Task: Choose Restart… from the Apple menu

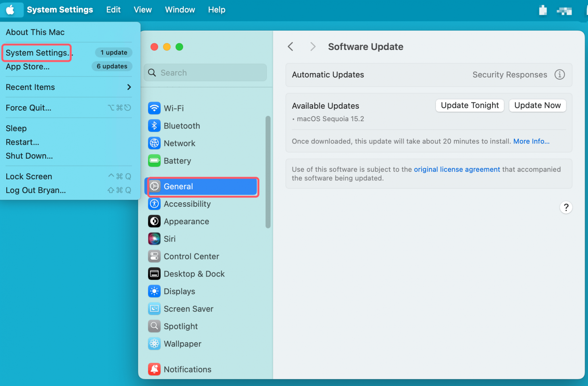Action: pyautogui.click(x=22, y=142)
